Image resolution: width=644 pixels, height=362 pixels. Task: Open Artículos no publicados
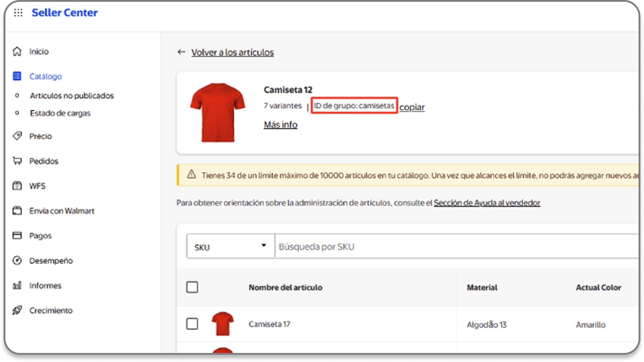(72, 96)
